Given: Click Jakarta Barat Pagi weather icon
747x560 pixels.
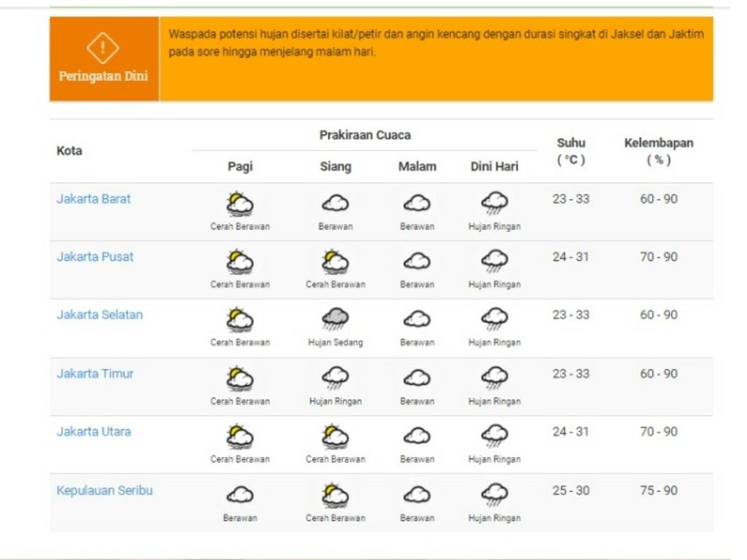Looking at the screenshot, I should click(239, 204).
